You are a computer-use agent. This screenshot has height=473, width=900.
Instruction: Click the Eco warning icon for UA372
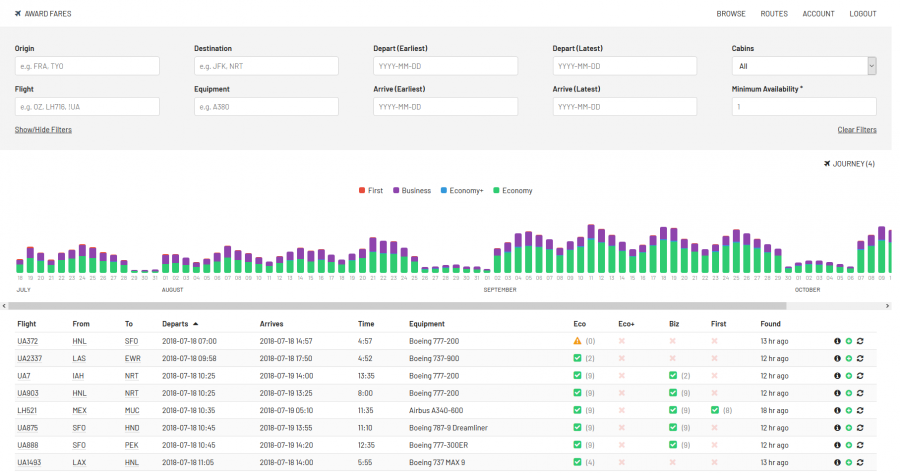pos(577,341)
